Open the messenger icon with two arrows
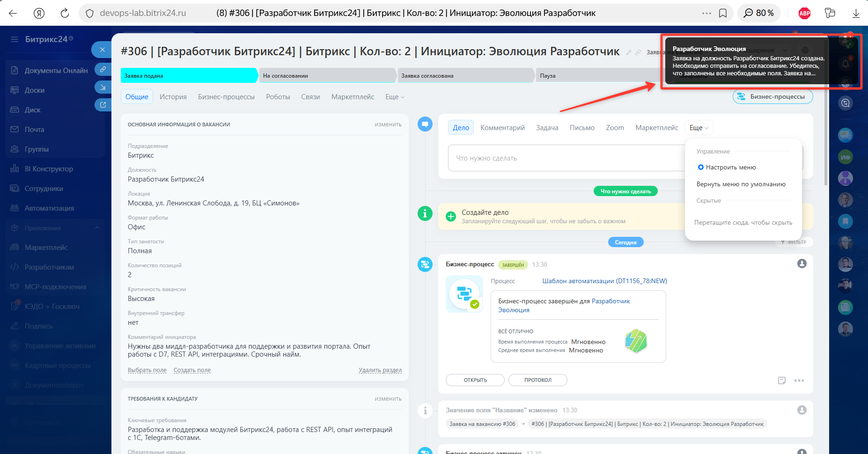The image size is (868, 454). point(846,103)
